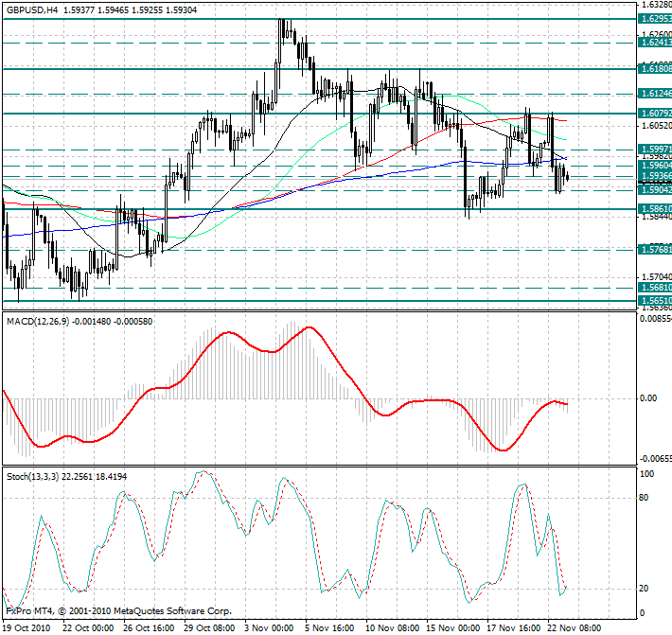Click the Stochastic 100 scale value
672x635 pixels.
646,474
